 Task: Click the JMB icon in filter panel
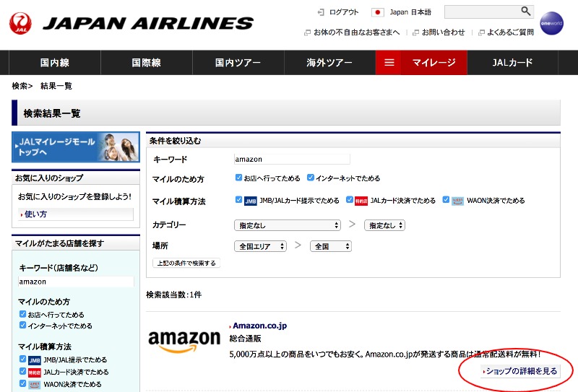tap(251, 201)
